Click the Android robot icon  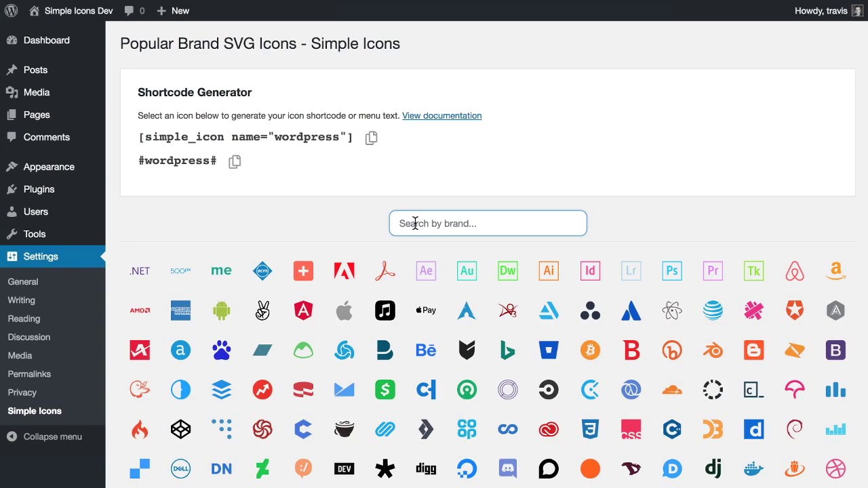click(221, 310)
